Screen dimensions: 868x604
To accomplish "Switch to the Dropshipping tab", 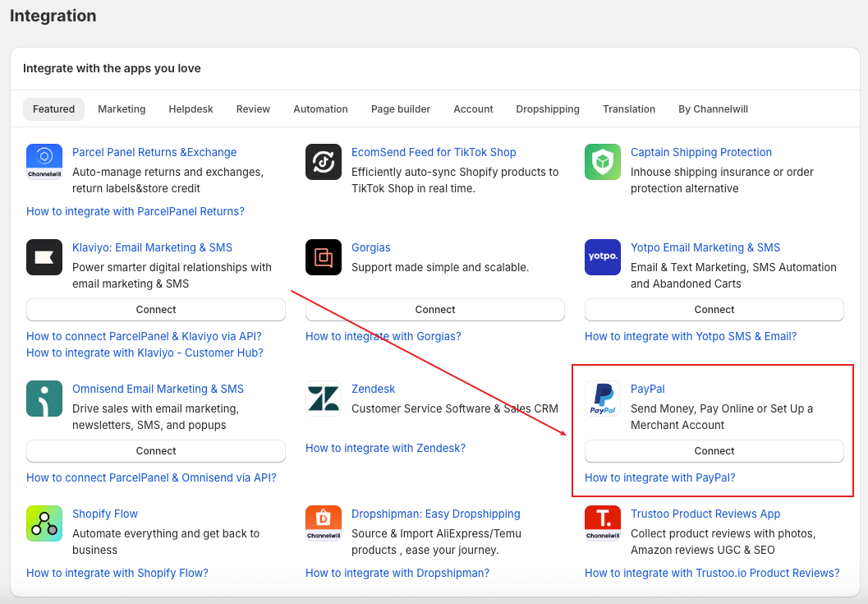I will click(x=548, y=109).
